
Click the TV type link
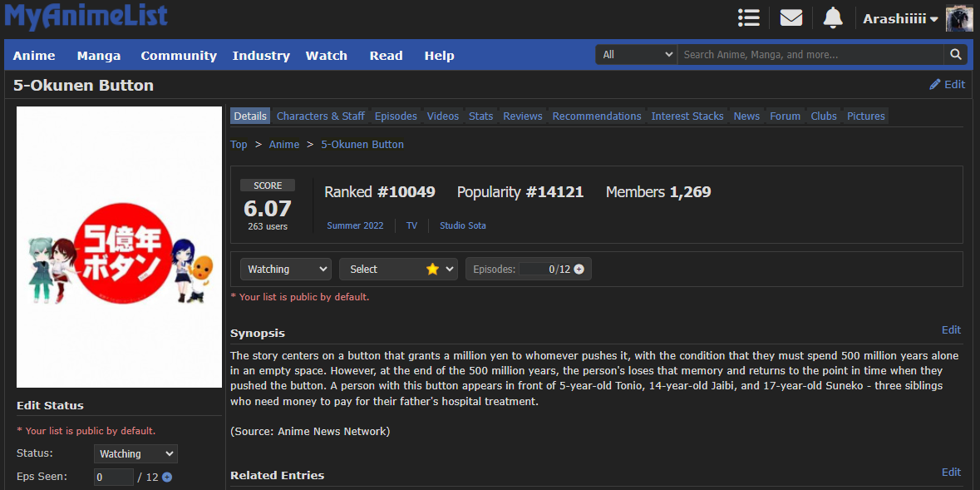click(x=412, y=226)
